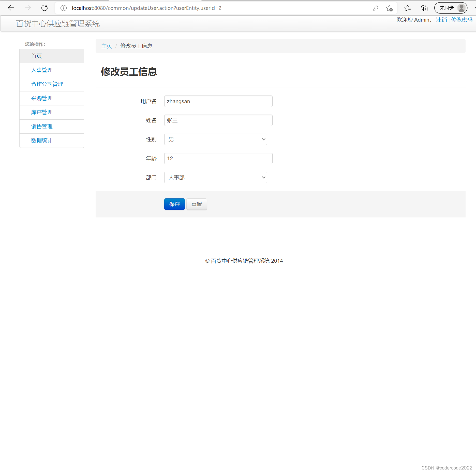Image resolution: width=476 pixels, height=472 pixels.
Task: Click the 用户名 input containing zhangsan
Action: (218, 101)
